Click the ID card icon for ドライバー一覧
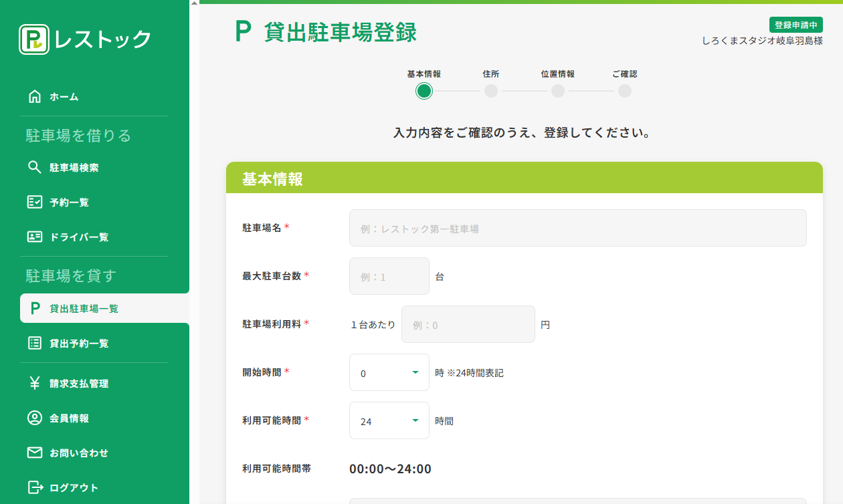Image resolution: width=843 pixels, height=504 pixels. point(35,237)
